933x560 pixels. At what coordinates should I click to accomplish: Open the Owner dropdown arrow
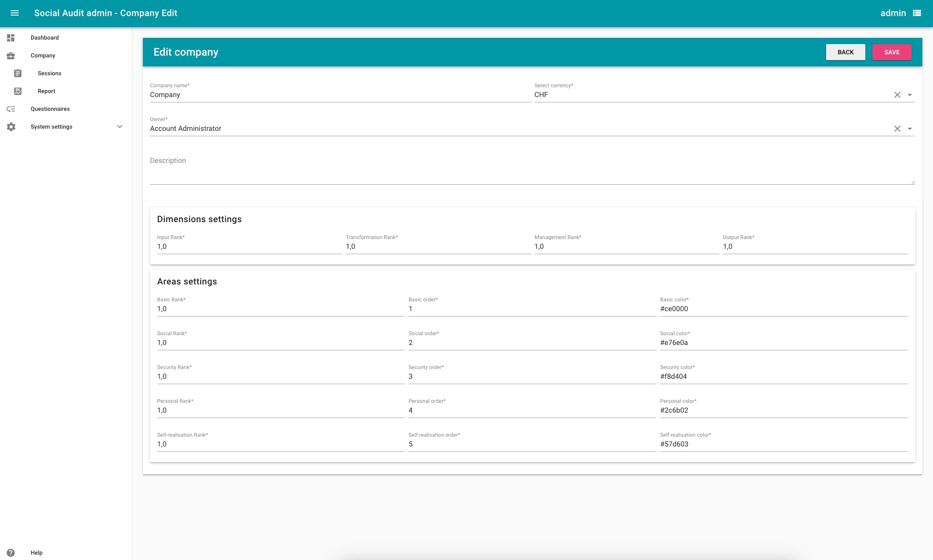[x=910, y=129]
